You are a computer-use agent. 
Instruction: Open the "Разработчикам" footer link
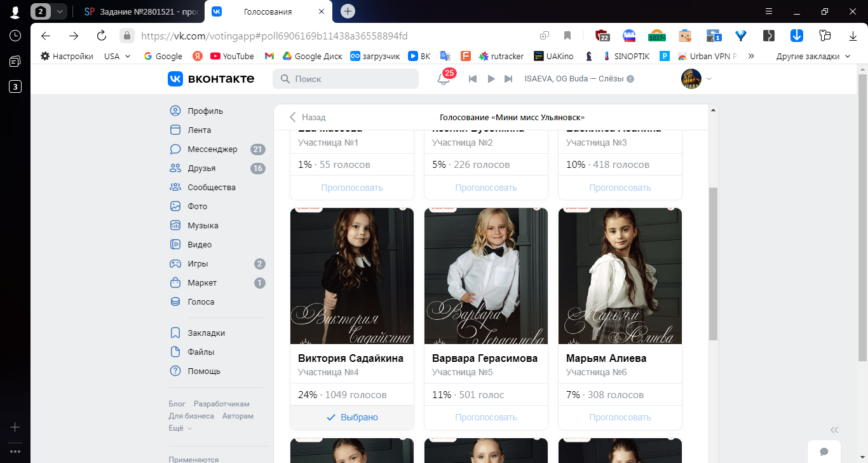[222, 404]
